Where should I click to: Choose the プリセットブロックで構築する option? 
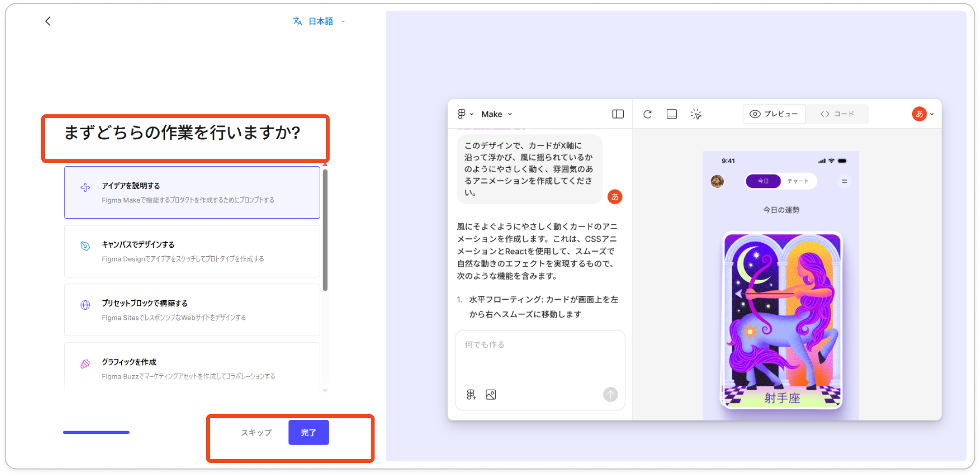pos(192,310)
